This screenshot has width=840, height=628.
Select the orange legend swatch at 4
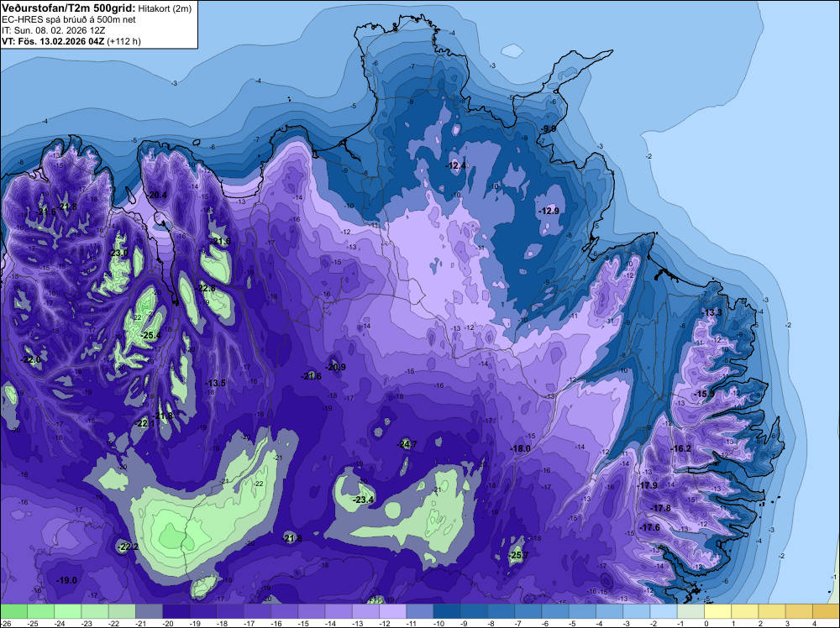click(x=826, y=611)
